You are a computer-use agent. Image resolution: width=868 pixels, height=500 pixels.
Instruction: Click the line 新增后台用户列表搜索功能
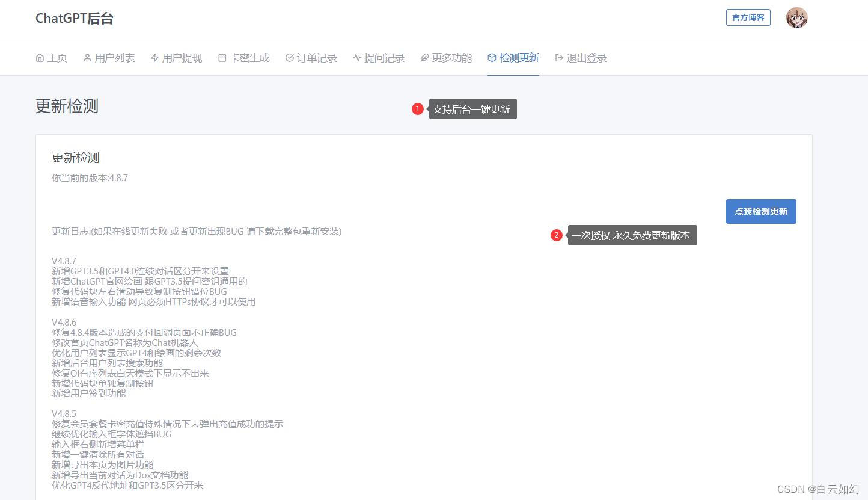coord(107,363)
